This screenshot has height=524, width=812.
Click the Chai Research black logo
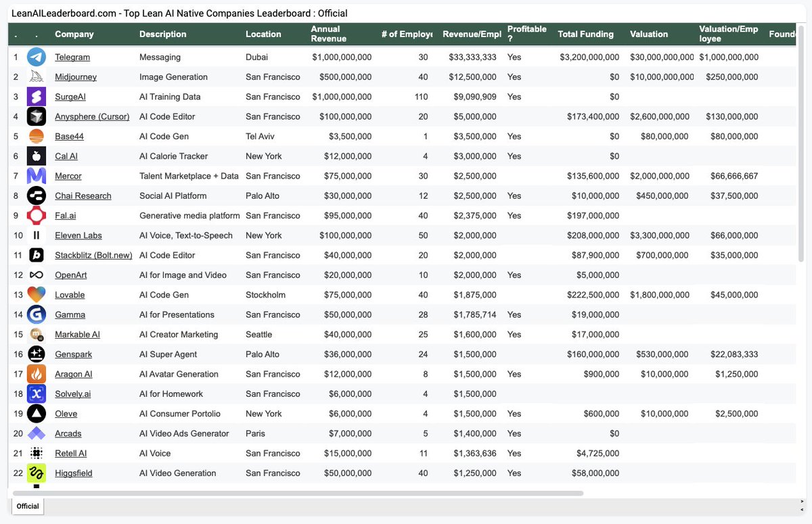[x=37, y=196]
